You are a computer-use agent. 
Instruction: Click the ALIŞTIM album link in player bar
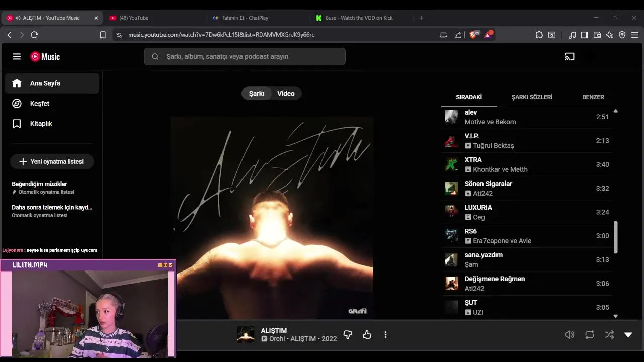[x=303, y=339]
